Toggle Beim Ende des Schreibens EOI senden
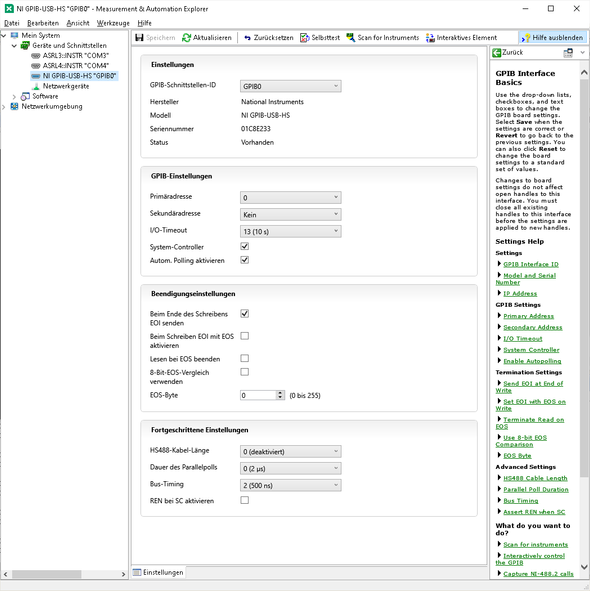Viewport: 590px width, 591px height. pyautogui.click(x=245, y=314)
